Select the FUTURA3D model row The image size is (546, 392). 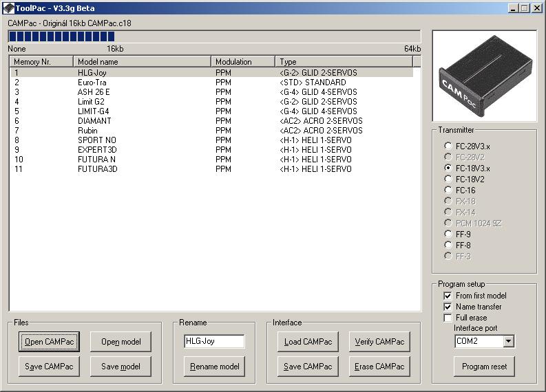(x=211, y=169)
